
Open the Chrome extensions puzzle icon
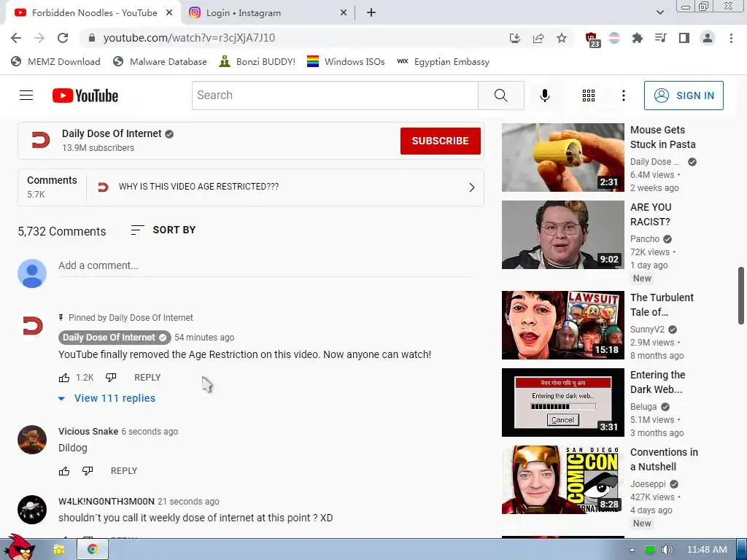pos(637,38)
